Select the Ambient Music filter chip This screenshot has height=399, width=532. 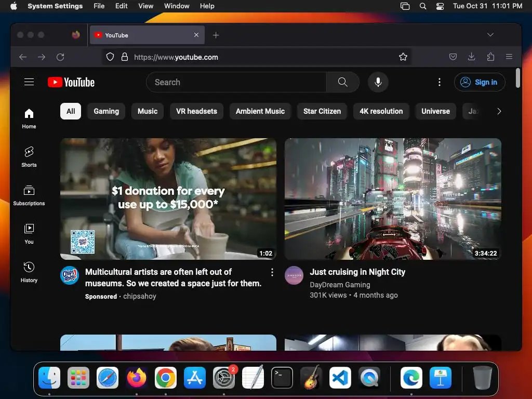260,111
